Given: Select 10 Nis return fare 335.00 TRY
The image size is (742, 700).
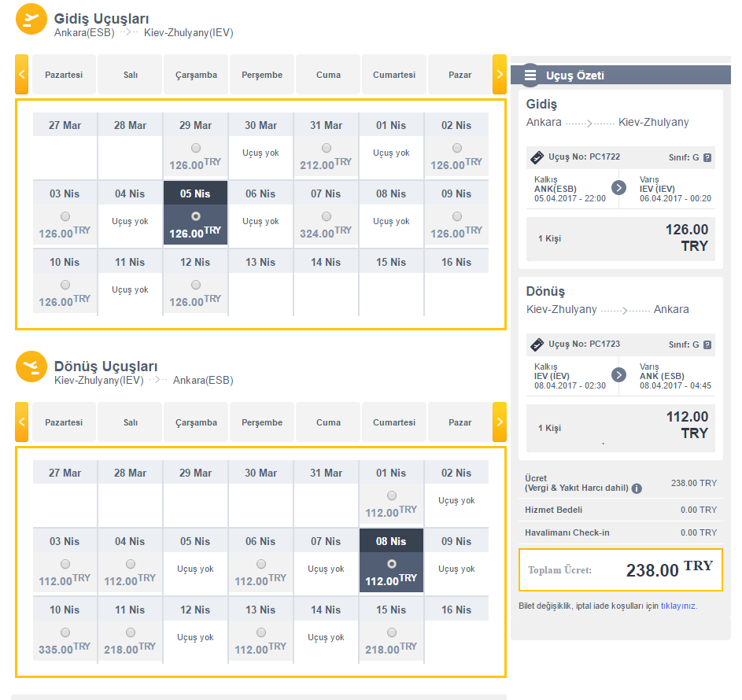Looking at the screenshot, I should pos(65,632).
